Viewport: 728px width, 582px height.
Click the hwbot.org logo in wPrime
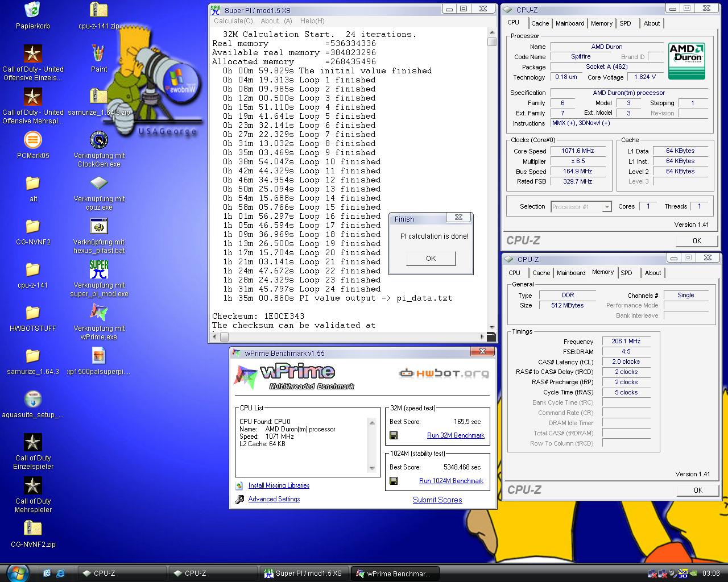444,373
